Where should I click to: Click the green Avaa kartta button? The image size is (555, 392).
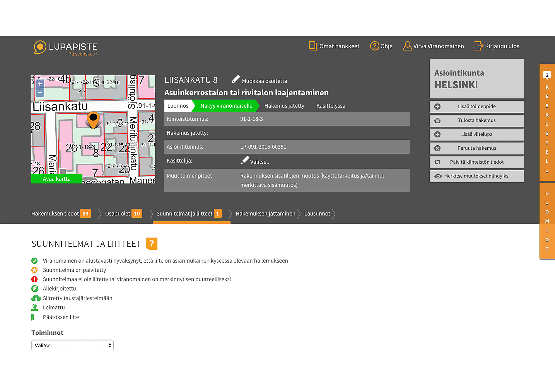click(57, 179)
